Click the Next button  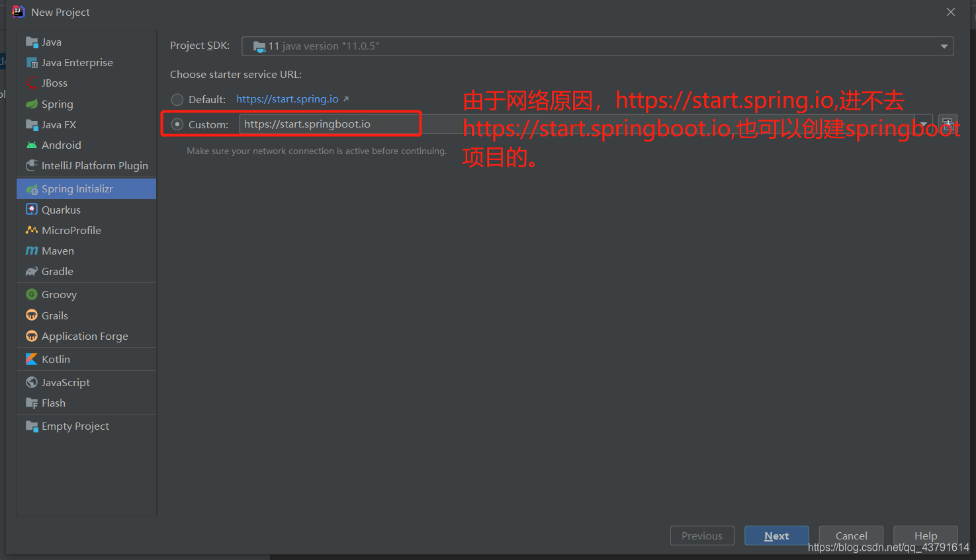point(777,536)
